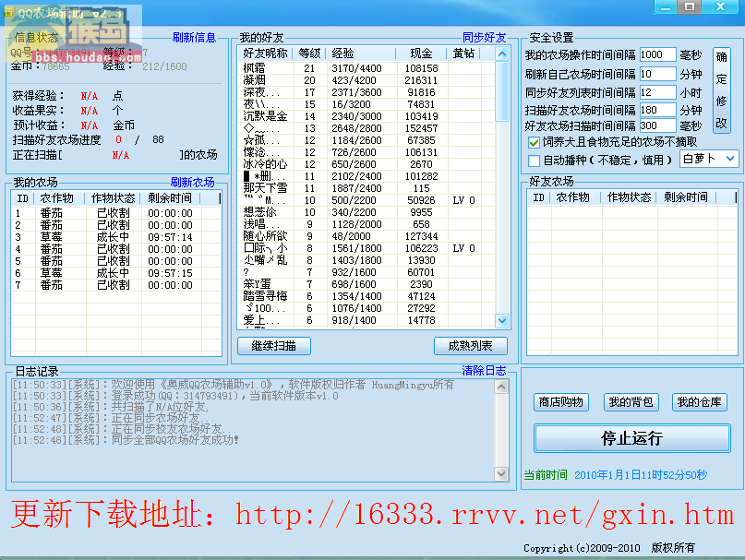Open 商店购物 shop button
Image resolution: width=745 pixels, height=560 pixels.
tap(561, 402)
